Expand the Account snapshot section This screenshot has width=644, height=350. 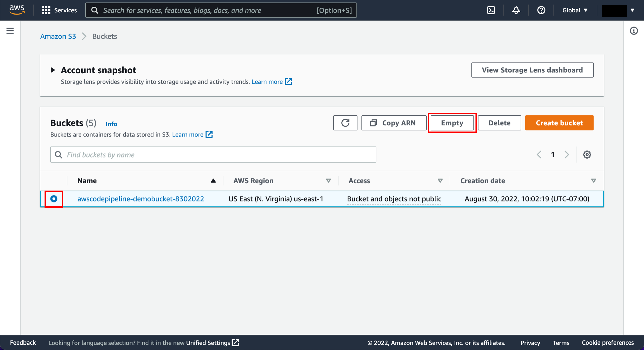[x=53, y=70]
